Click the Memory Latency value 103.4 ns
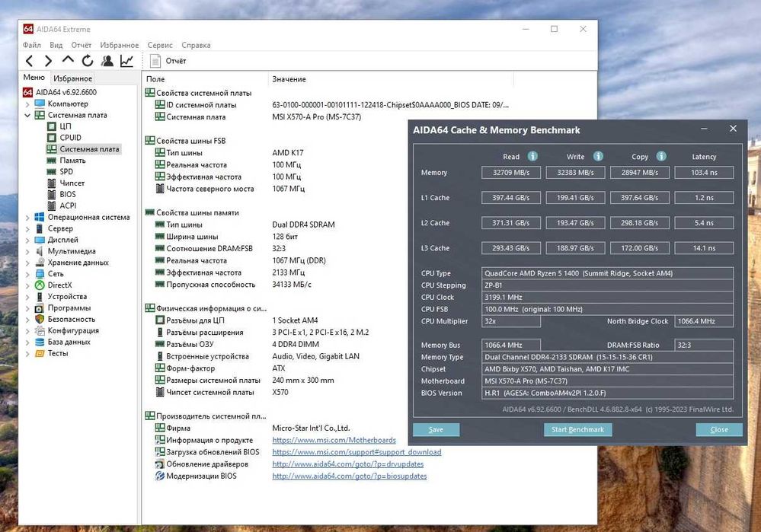This screenshot has height=532, width=761. [x=704, y=173]
